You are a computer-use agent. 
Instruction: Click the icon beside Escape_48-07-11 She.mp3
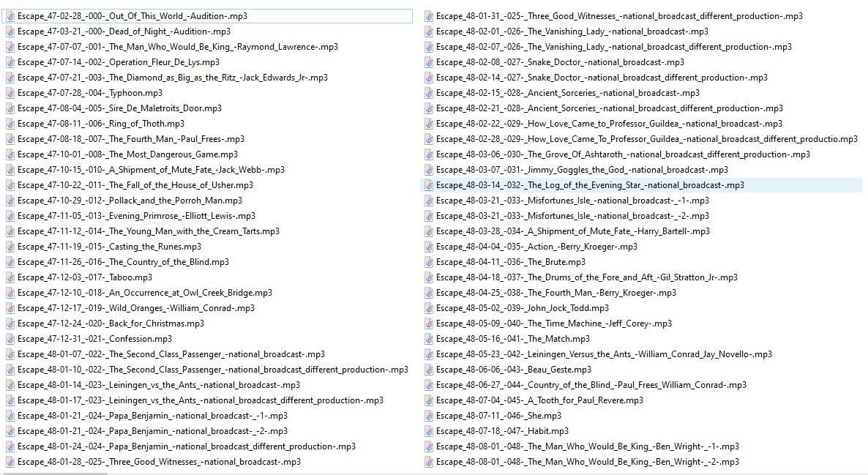[429, 416]
